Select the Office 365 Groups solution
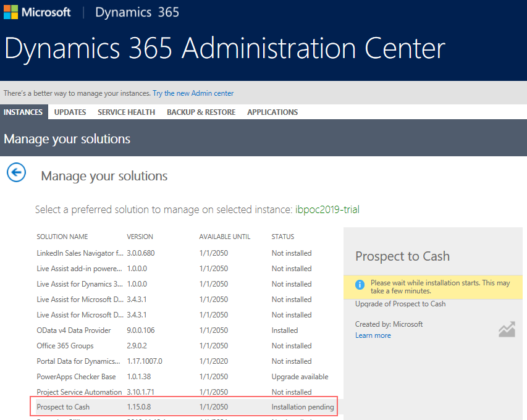The image size is (527, 420). (65, 346)
